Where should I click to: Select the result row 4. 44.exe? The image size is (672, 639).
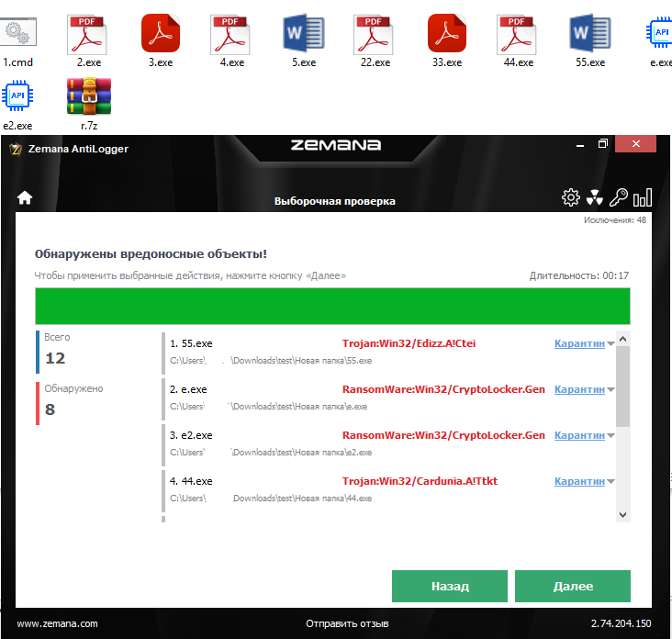pyautogui.click(x=388, y=490)
